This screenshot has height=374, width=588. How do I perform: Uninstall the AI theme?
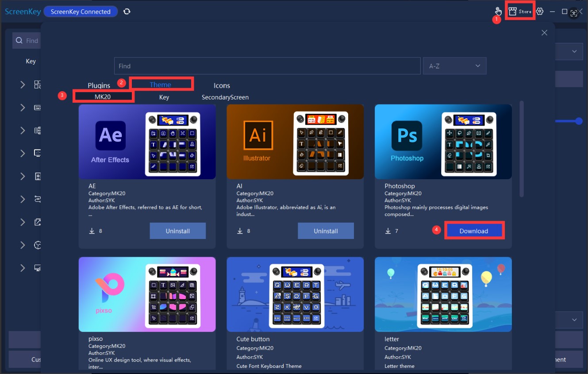(326, 231)
